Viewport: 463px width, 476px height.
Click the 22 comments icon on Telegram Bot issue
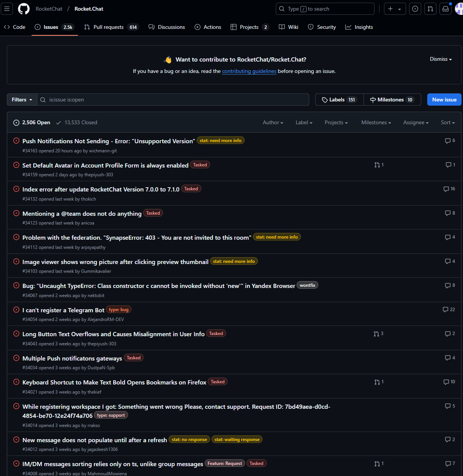click(x=449, y=310)
